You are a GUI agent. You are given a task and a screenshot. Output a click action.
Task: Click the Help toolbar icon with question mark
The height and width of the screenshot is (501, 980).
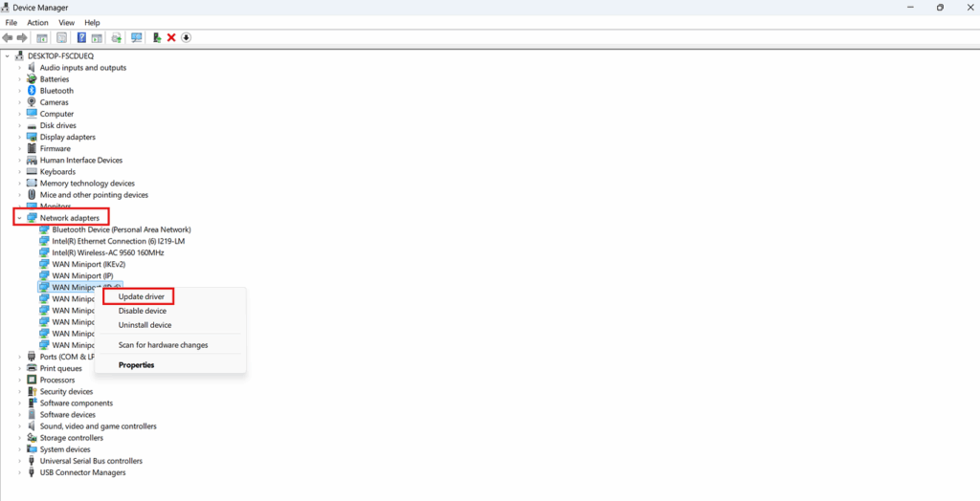pos(81,37)
